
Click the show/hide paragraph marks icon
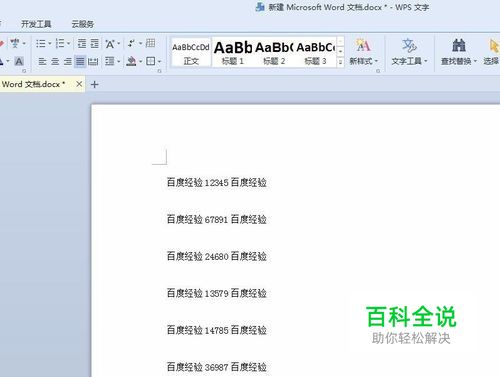131,43
